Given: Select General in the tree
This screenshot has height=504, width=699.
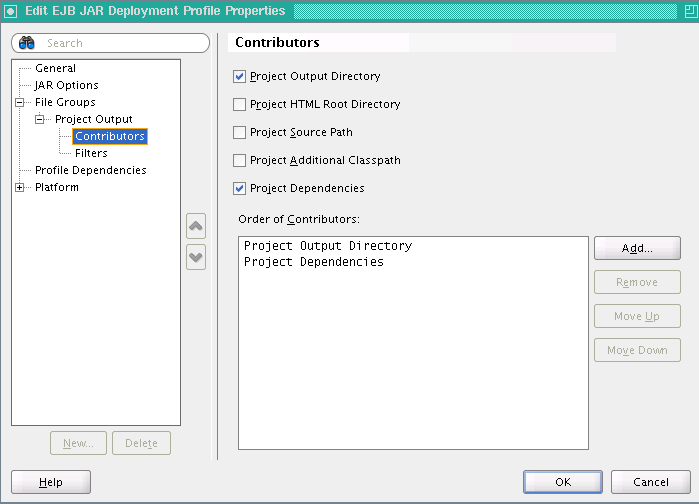Looking at the screenshot, I should coord(55,68).
